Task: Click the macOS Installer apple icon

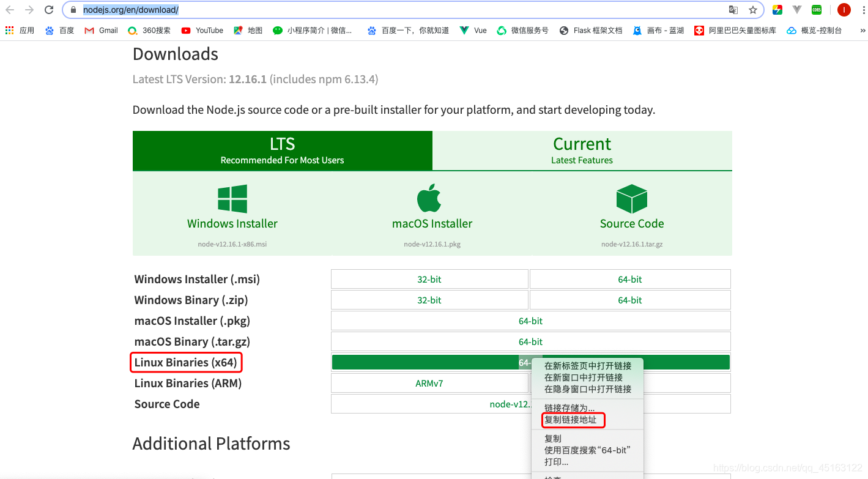Action: [x=429, y=198]
